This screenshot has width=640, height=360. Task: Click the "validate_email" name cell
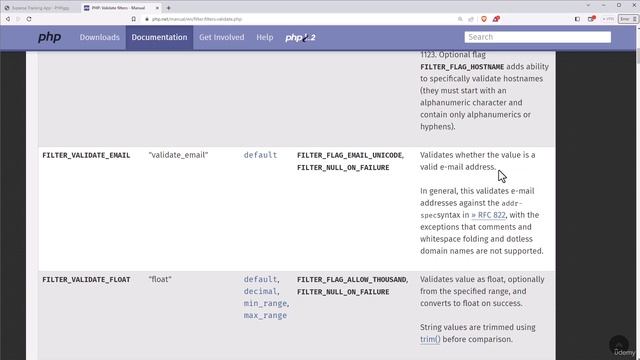click(x=178, y=155)
